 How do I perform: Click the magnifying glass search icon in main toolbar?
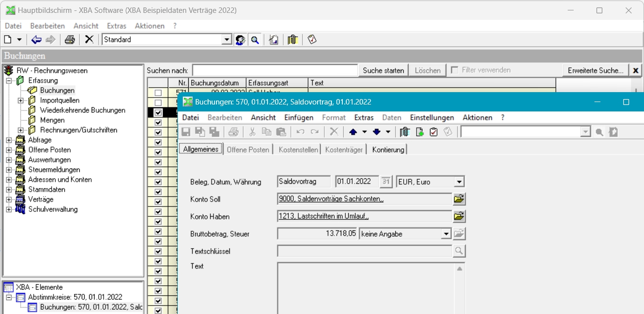pyautogui.click(x=255, y=40)
